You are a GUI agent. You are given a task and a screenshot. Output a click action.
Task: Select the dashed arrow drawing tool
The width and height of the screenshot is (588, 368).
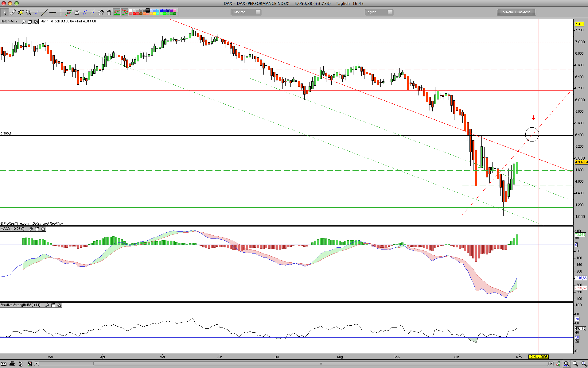tap(85, 12)
